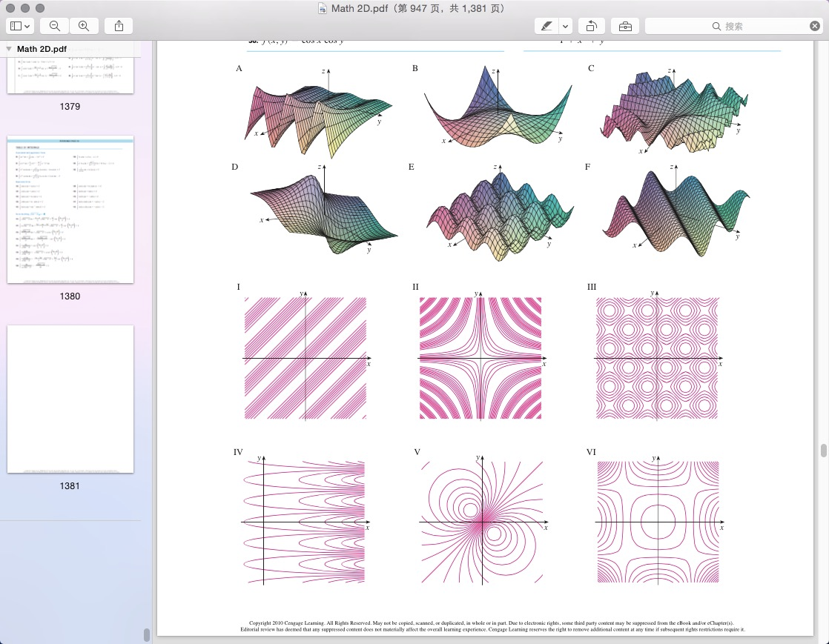
Task: Select page 1379 thumbnail in sidebar
Action: tap(70, 76)
